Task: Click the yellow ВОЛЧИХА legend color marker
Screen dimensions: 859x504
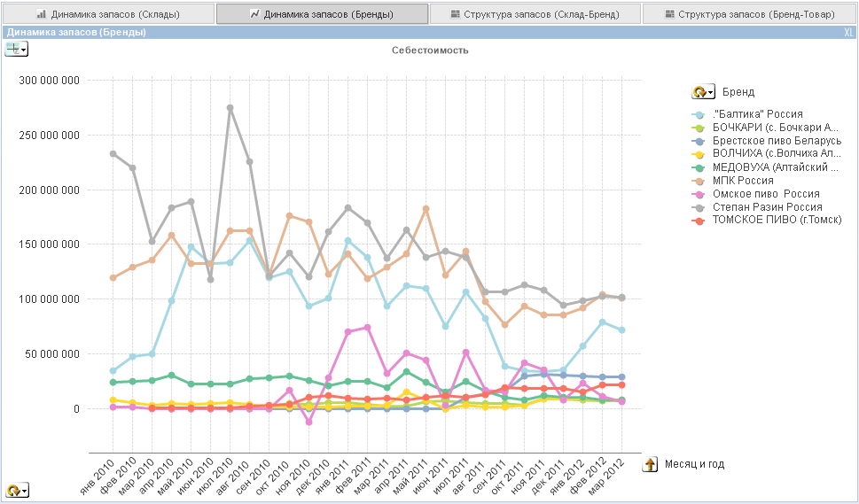Action: click(699, 154)
